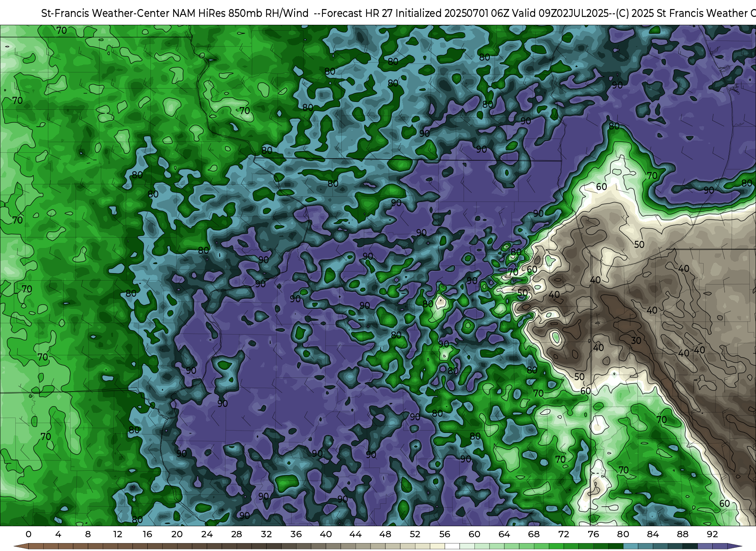Click the '24' label on the color scale
Viewport: 756px width, 551px height.
207,534
